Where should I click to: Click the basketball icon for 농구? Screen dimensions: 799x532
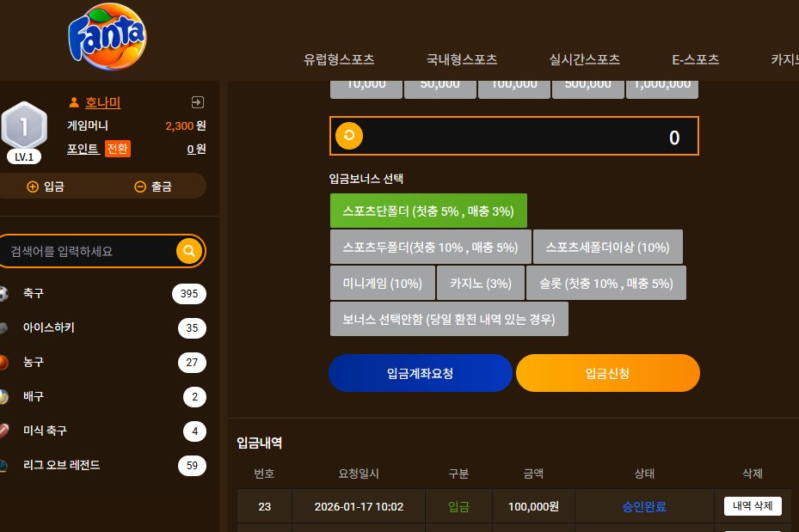[x=3, y=363]
